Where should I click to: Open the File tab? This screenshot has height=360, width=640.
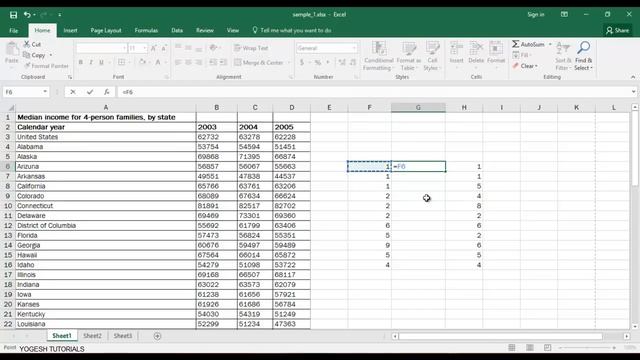13,30
